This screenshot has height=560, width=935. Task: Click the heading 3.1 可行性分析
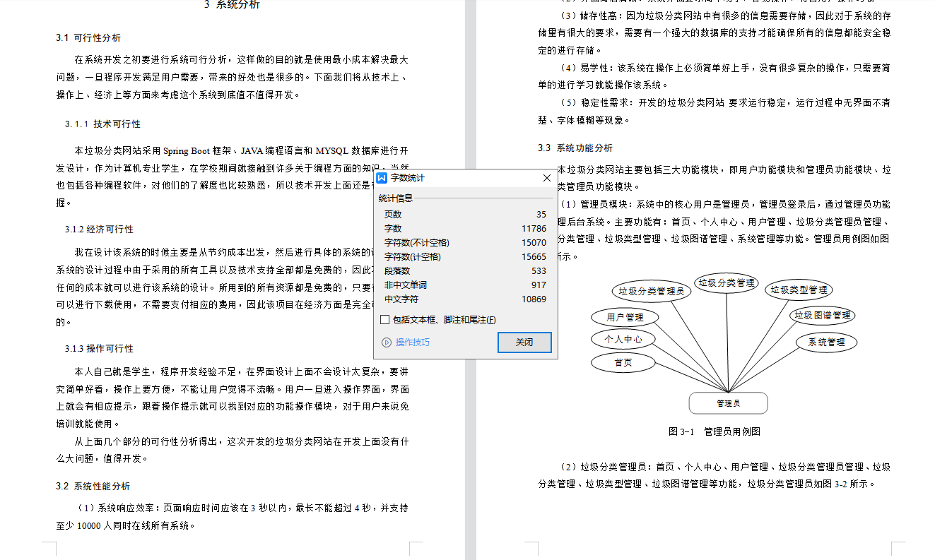pos(88,37)
